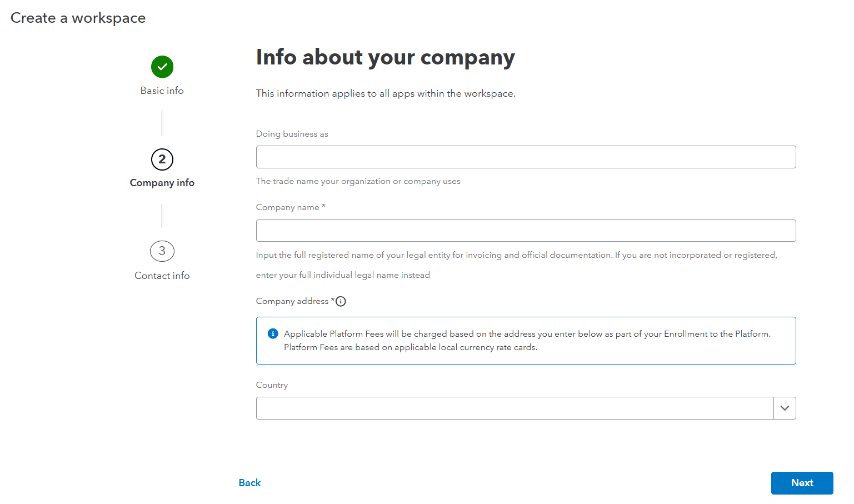Click the Doing business as field label
Image resolution: width=854 pixels, height=504 pixels.
[292, 134]
